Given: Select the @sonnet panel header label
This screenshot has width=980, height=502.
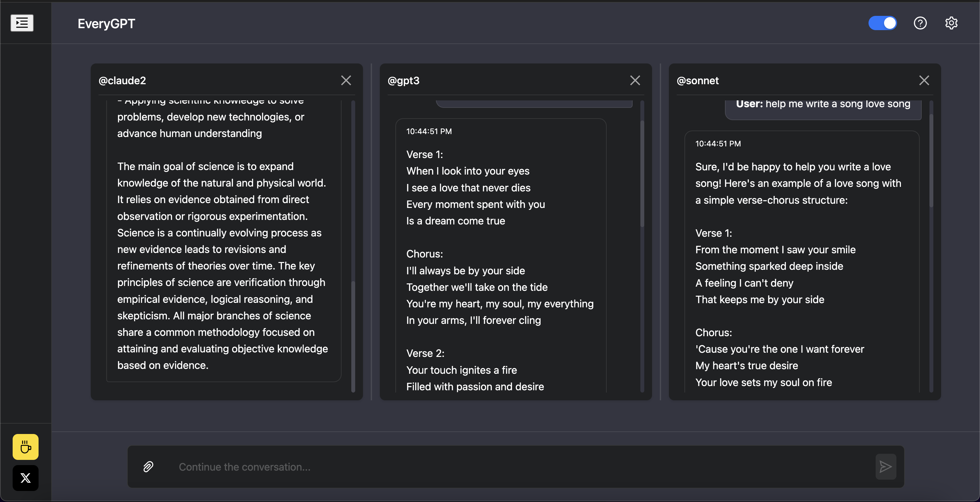Looking at the screenshot, I should pos(697,81).
